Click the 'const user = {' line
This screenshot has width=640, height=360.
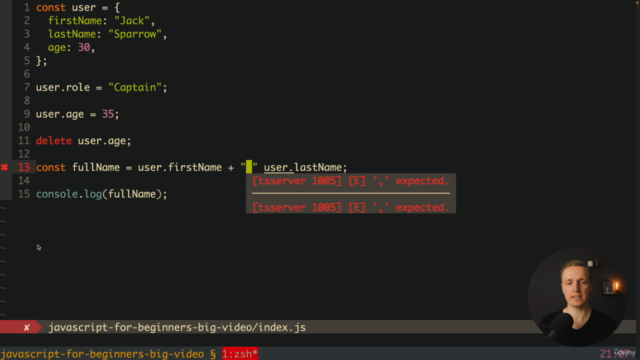[x=78, y=8]
